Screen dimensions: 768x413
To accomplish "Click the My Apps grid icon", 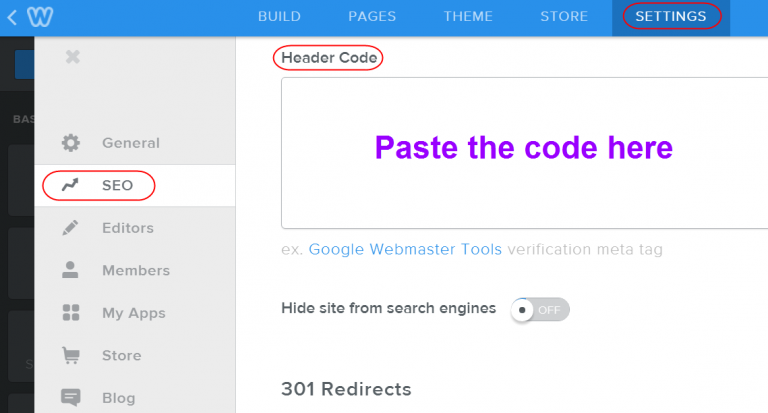I will point(71,313).
